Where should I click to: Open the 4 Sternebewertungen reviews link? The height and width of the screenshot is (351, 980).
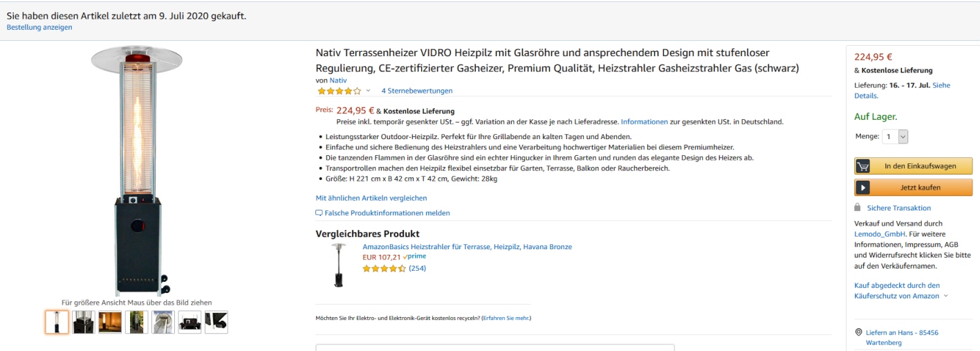(417, 91)
